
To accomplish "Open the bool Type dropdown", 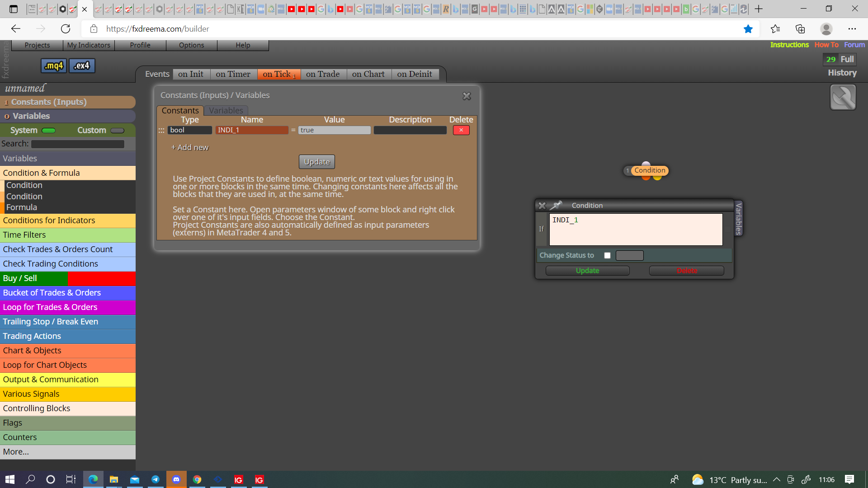I will (189, 130).
